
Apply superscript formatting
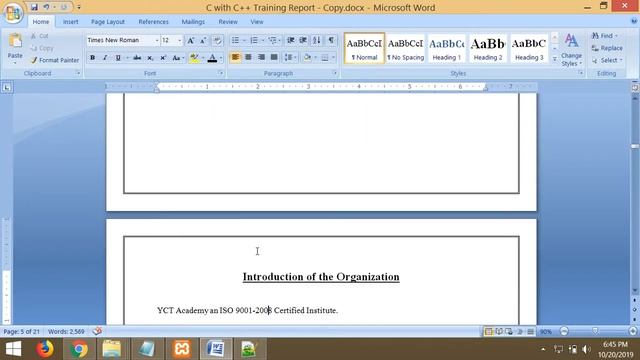tap(163, 58)
